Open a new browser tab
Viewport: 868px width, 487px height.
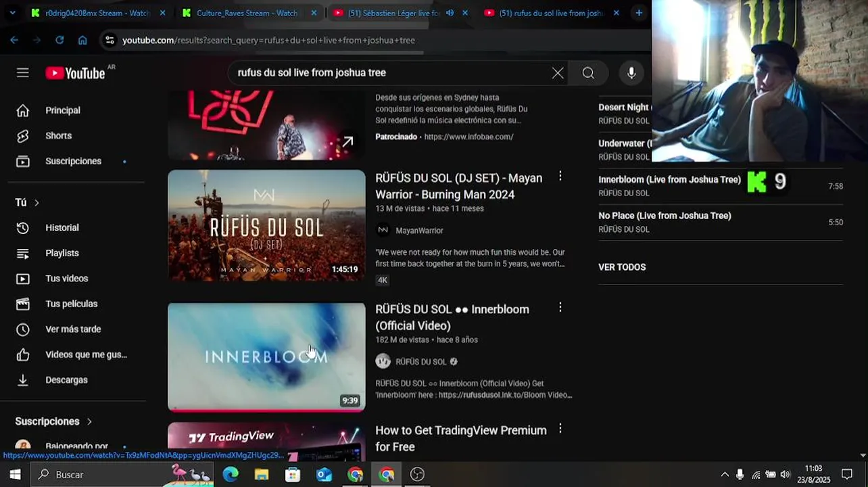click(639, 13)
